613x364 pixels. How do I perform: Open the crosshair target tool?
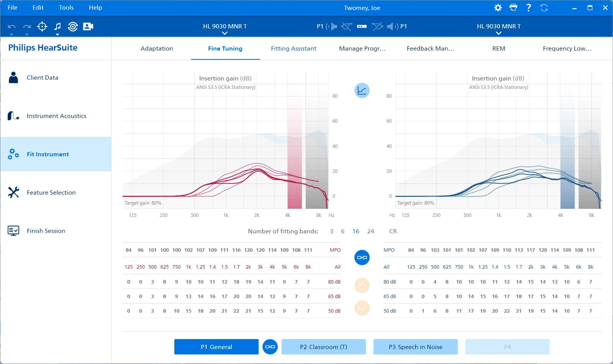(x=42, y=26)
